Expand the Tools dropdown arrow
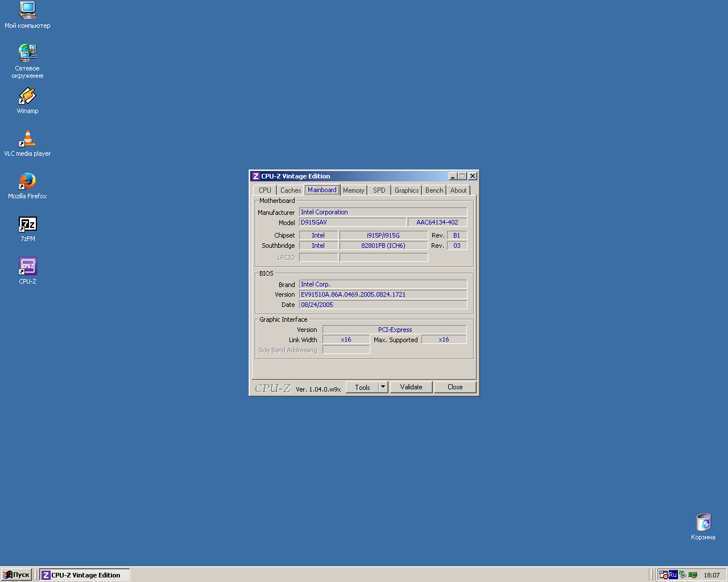Screen dimensions: 728x582 pos(383,387)
